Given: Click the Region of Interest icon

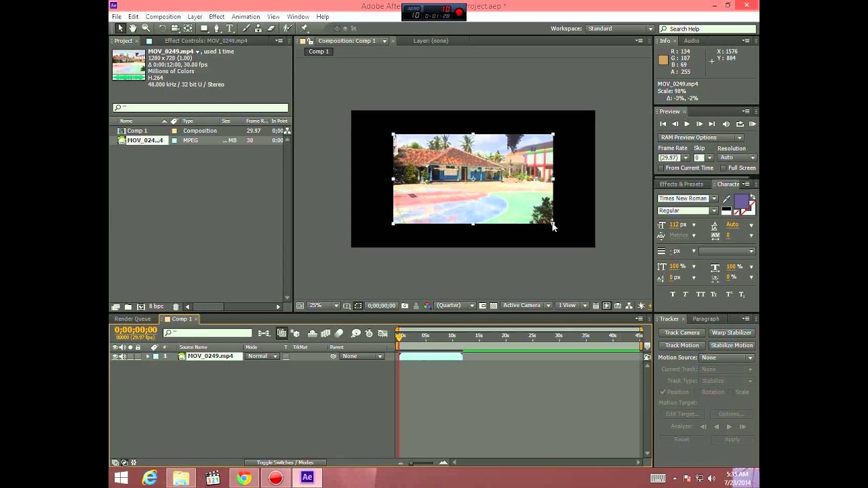Looking at the screenshot, I should pos(483,306).
